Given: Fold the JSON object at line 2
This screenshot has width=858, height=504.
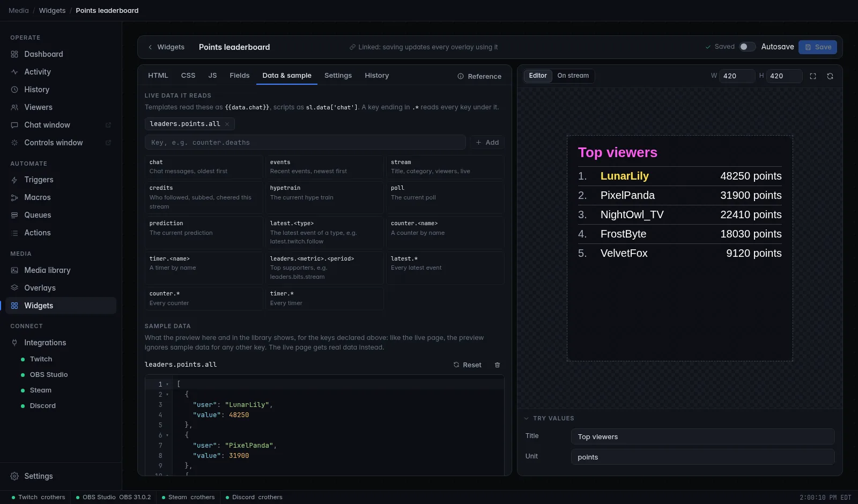Looking at the screenshot, I should [x=167, y=395].
